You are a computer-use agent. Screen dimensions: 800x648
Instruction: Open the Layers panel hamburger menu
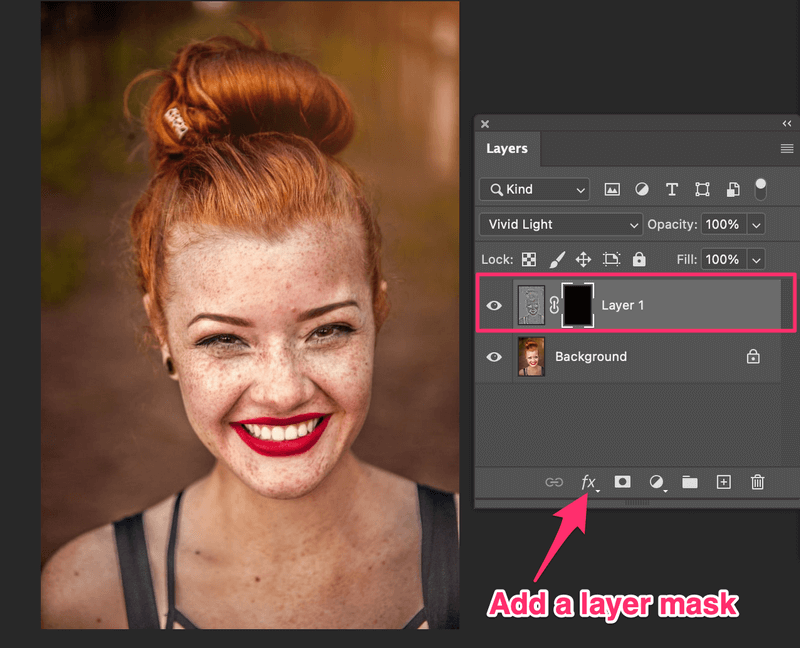point(786,148)
